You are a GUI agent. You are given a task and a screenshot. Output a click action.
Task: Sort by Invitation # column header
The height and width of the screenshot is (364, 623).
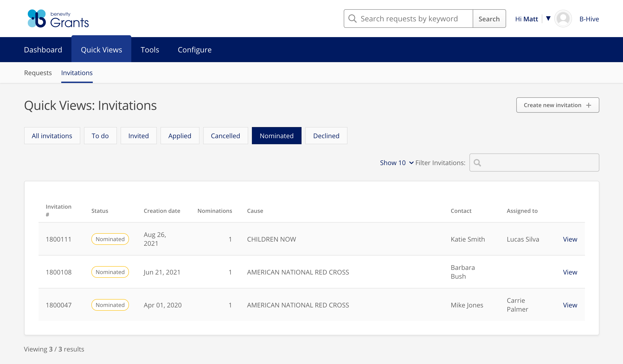click(x=58, y=211)
